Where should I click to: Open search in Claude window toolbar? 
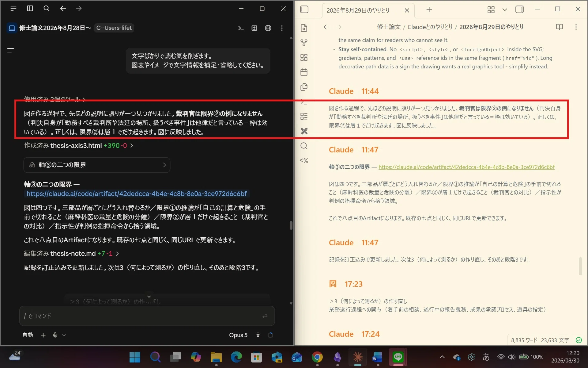click(x=46, y=9)
